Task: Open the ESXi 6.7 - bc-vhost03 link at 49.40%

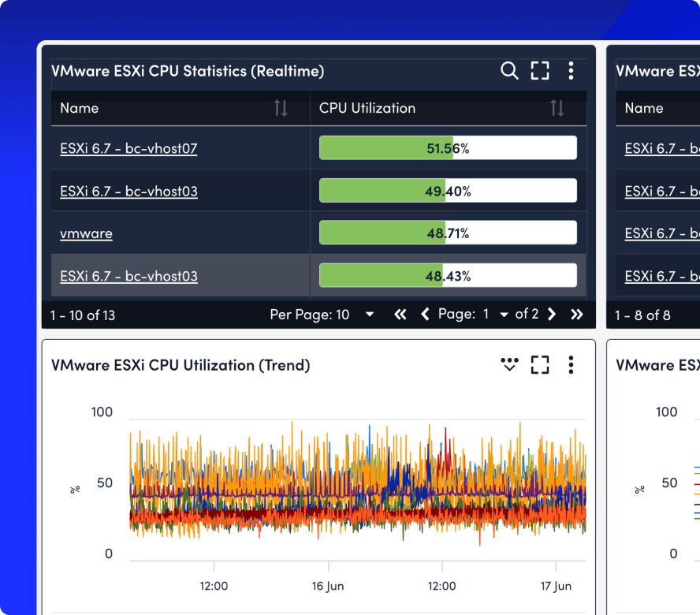Action: (128, 191)
